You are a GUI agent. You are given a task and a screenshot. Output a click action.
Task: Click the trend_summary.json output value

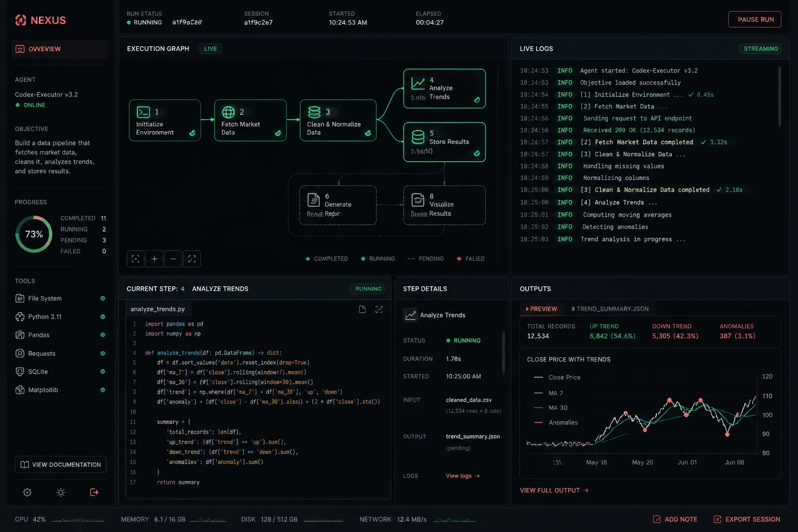pos(473,436)
